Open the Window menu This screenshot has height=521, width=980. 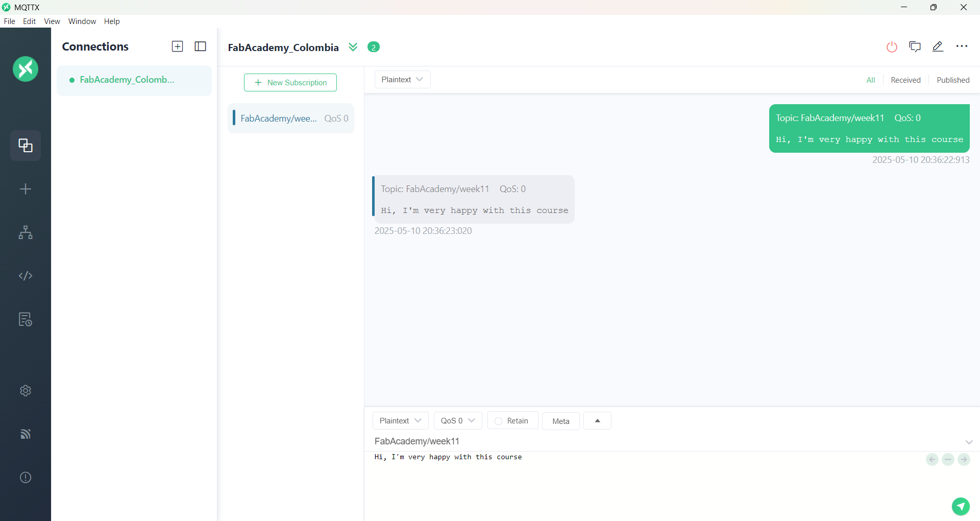pos(82,21)
